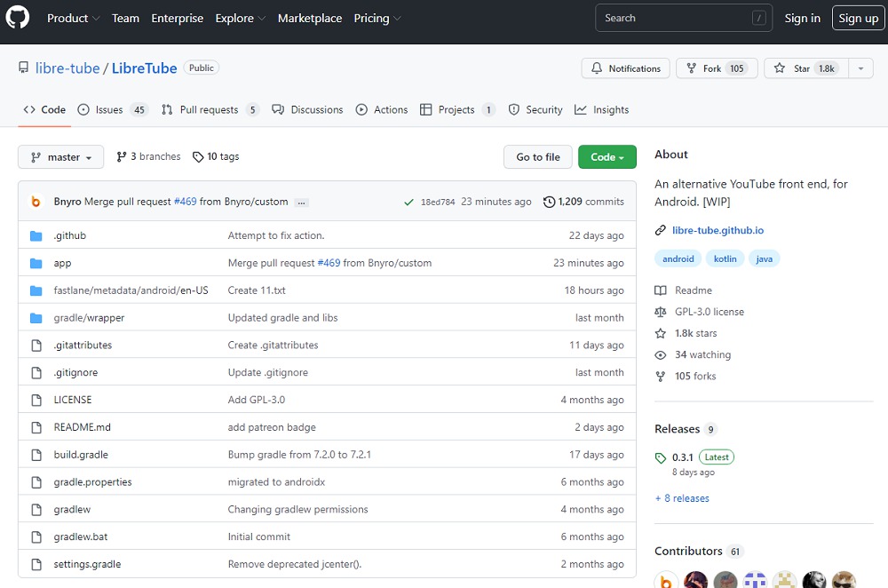The height and width of the screenshot is (588, 888).
Task: Switch to the Actions tab
Action: click(382, 110)
